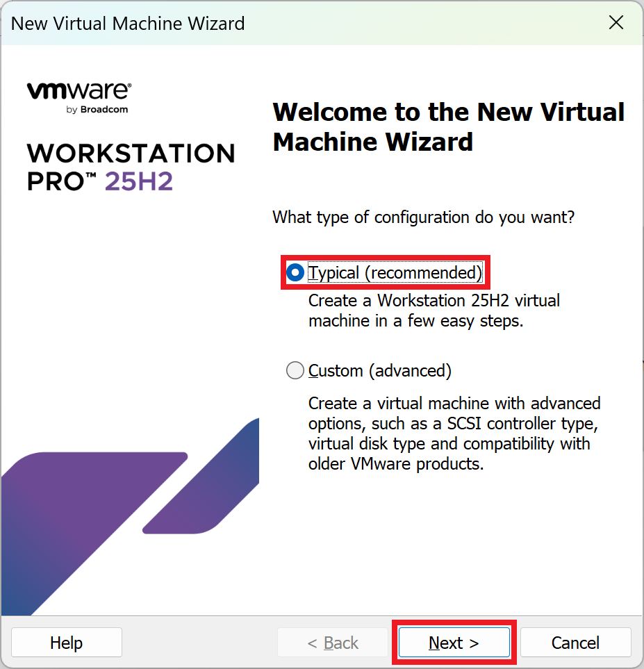Screen dimensions: 644x669
Task: Choose the Custom (advanced) radio option
Action: 295,371
